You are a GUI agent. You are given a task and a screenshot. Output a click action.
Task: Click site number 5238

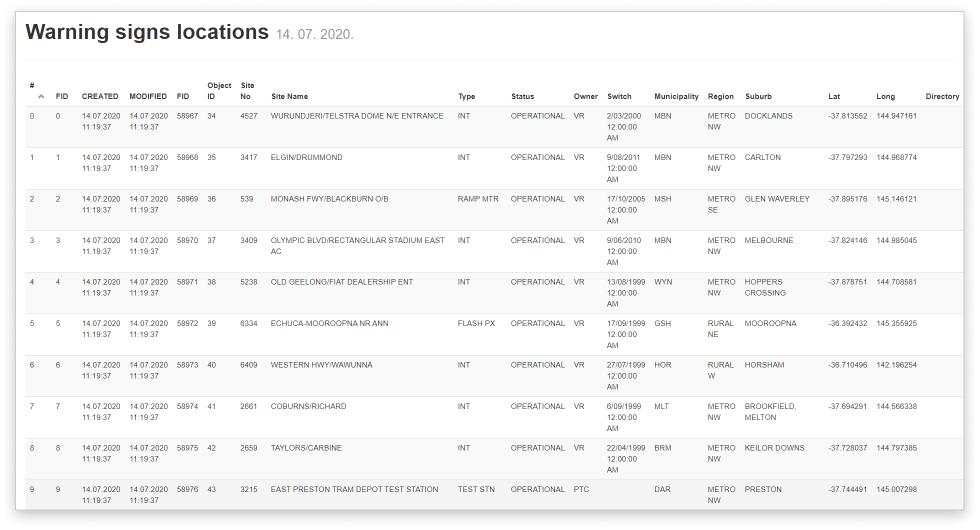point(249,282)
